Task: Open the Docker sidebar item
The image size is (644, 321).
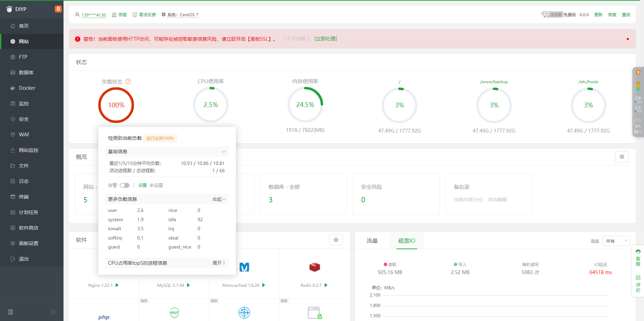Action: point(32,88)
